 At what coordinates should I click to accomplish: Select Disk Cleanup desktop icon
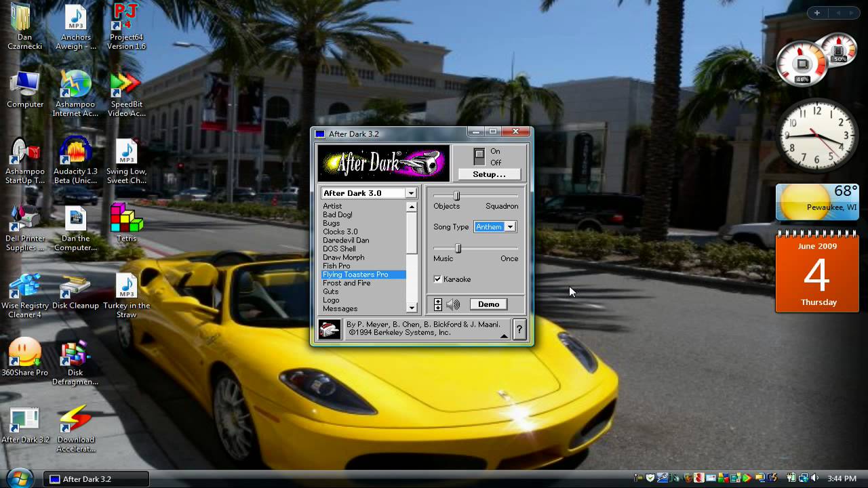coord(75,291)
